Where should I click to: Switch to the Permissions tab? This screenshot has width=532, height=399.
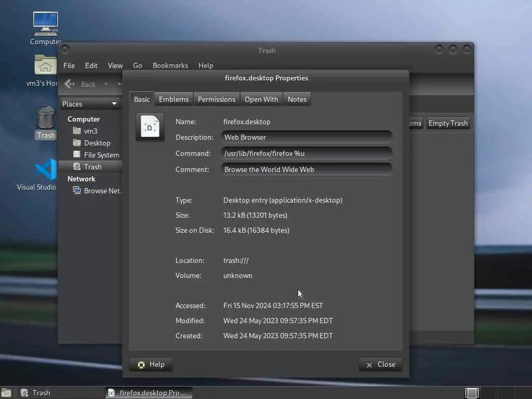(x=217, y=99)
